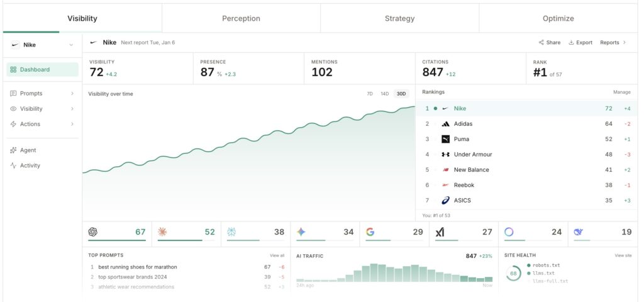Click the Actions lightning bolt icon
Screen dimensions: 644x302
tap(13, 124)
